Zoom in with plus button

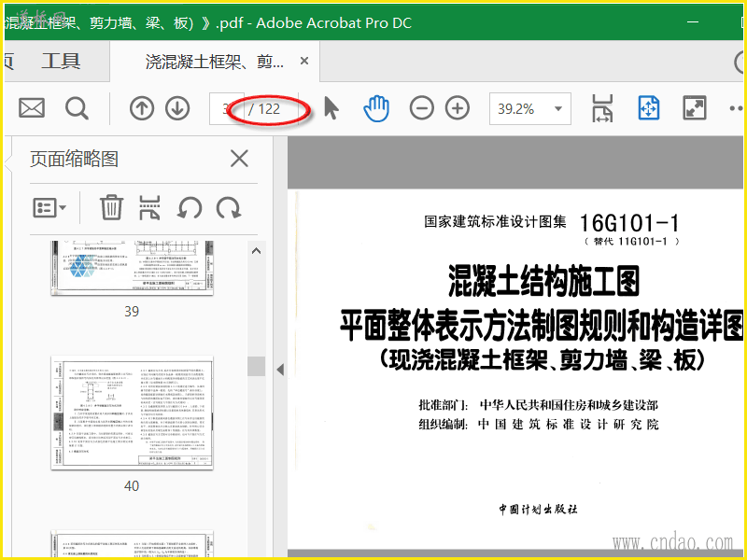[x=458, y=108]
